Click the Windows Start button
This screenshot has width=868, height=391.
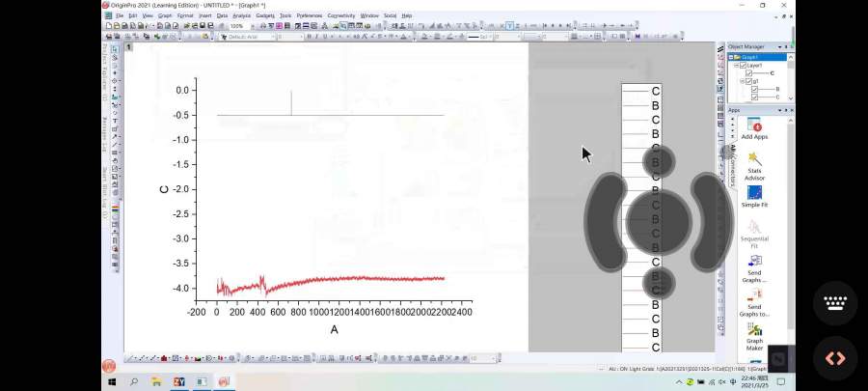pos(111,381)
